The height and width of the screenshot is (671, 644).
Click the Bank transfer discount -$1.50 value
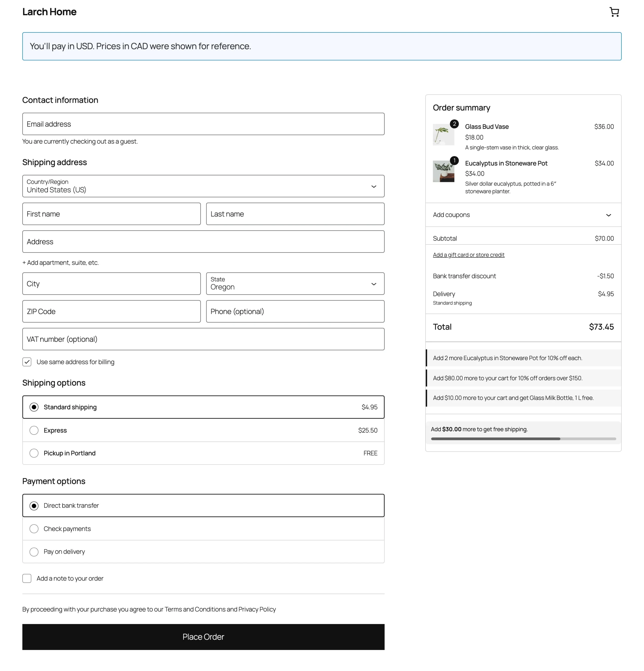pos(605,276)
